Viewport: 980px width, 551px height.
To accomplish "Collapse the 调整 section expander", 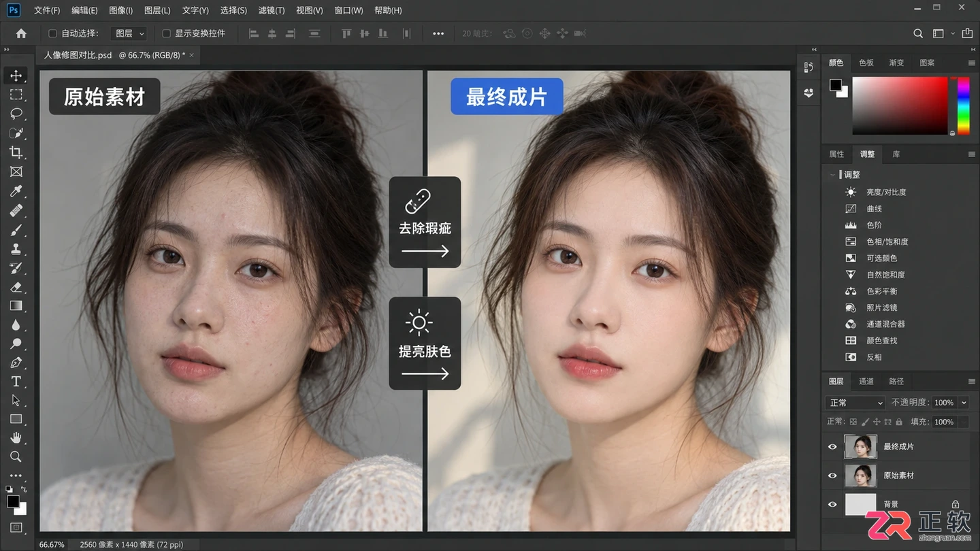I will click(832, 175).
